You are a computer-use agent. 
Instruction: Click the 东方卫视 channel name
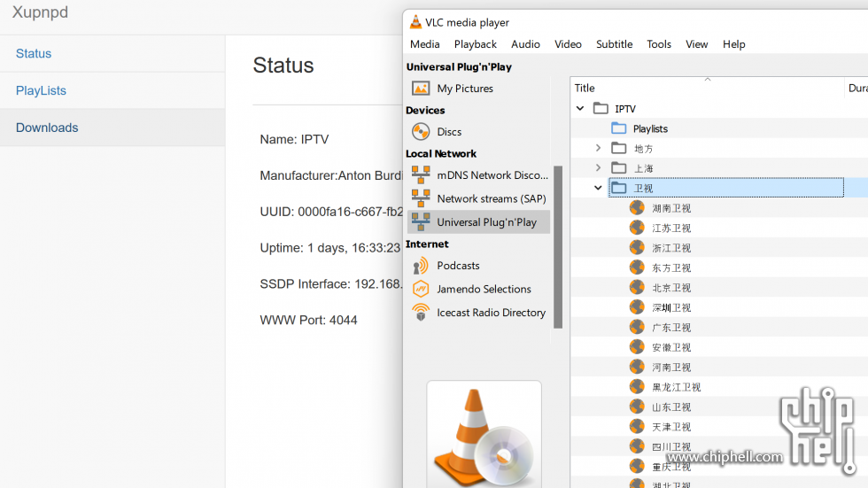671,268
